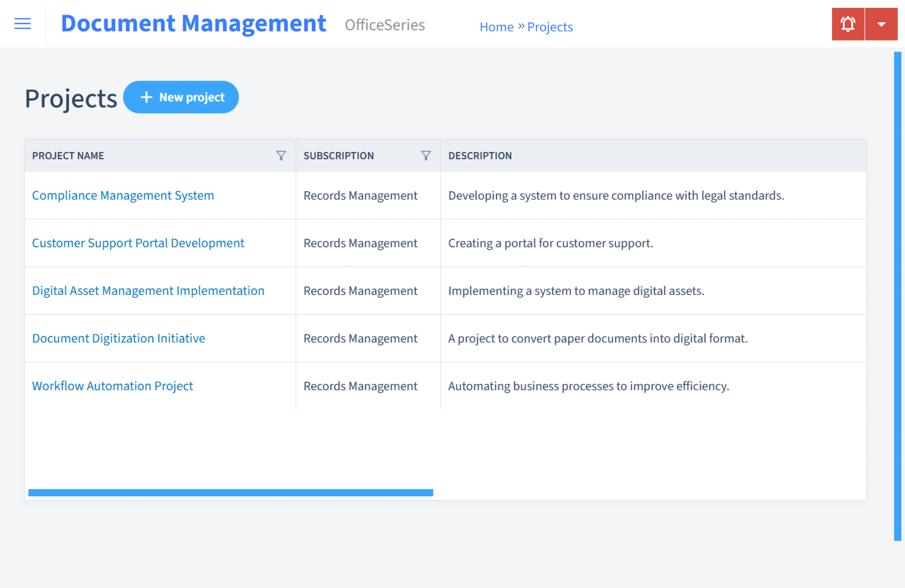The image size is (905, 588).
Task: Select Projects in the breadcrumb trail
Action: 550,27
